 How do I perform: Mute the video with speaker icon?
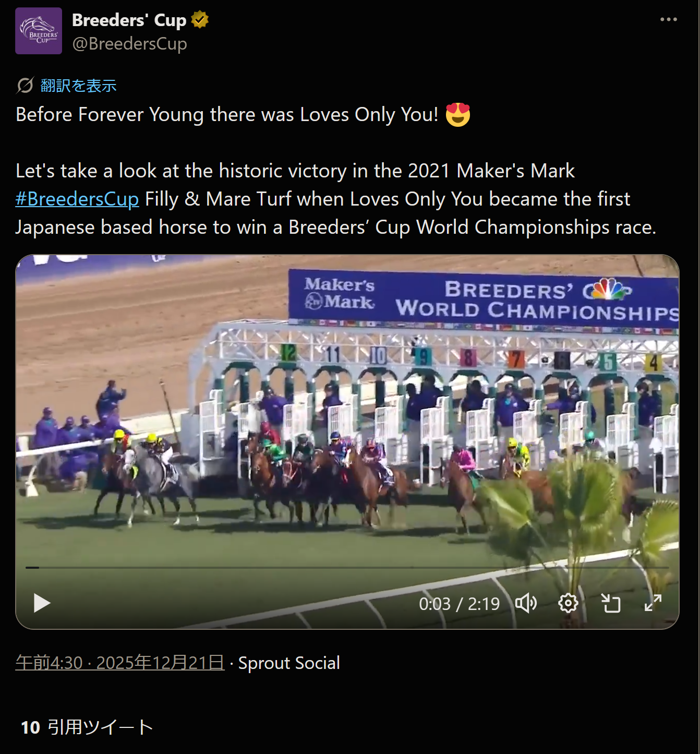(x=526, y=603)
